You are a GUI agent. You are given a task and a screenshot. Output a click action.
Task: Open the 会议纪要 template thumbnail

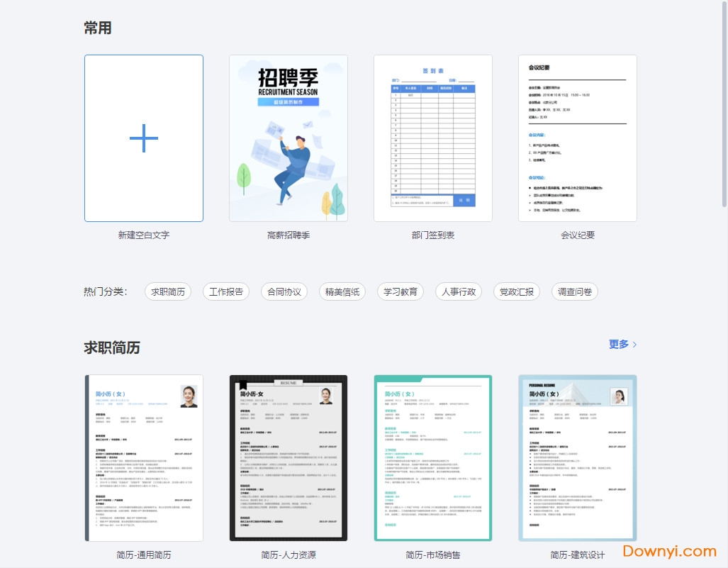click(x=578, y=138)
